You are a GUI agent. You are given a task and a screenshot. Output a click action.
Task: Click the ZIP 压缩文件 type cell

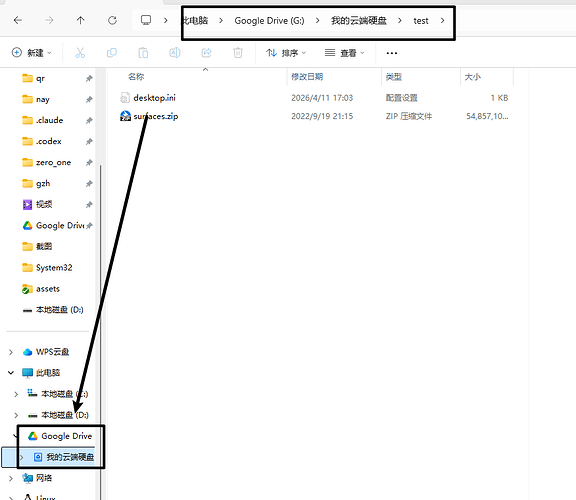pyautogui.click(x=409, y=116)
